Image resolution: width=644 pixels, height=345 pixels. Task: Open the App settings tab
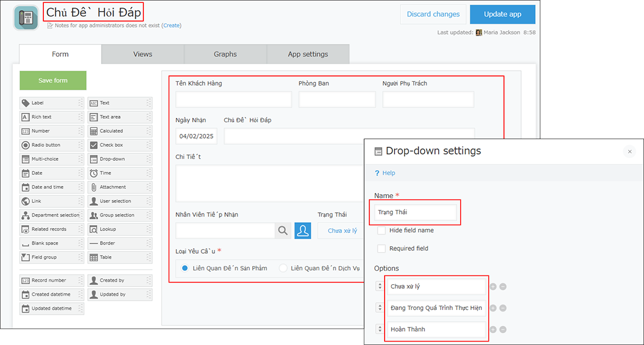[x=308, y=54]
